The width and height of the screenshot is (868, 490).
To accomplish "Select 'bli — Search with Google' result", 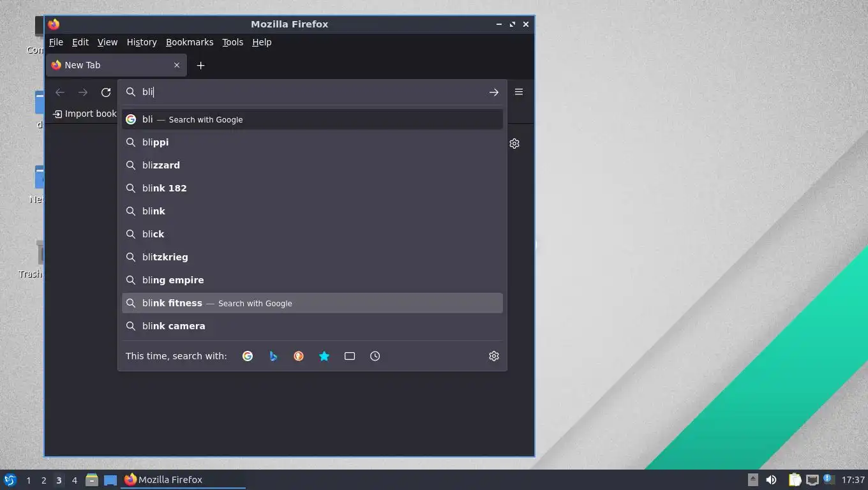I will tap(312, 119).
